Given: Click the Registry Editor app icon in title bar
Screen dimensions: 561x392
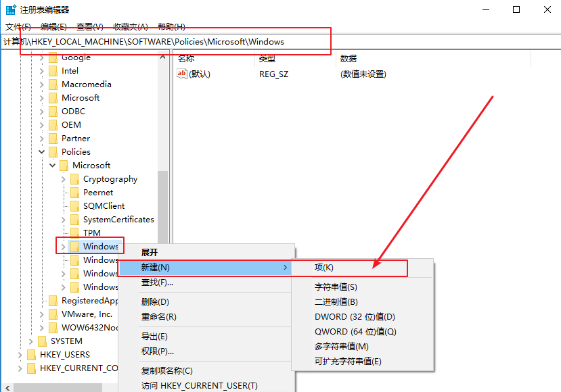Looking at the screenshot, I should pyautogui.click(x=10, y=9).
